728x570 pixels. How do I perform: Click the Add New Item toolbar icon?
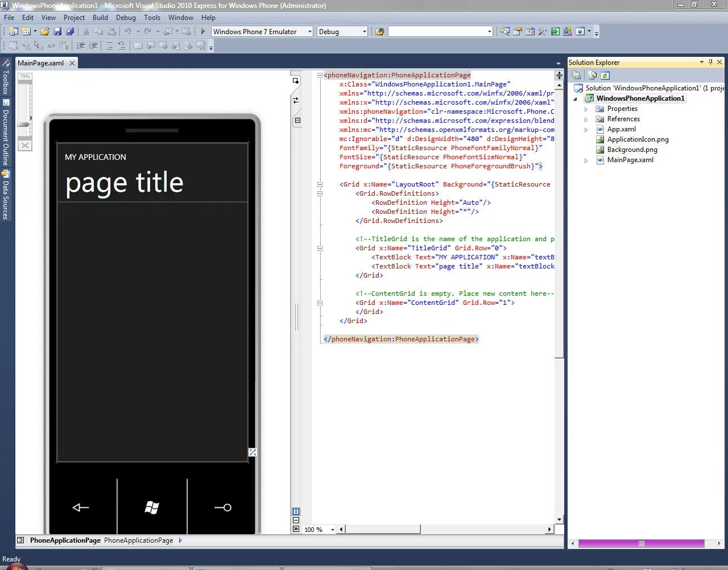click(x=26, y=32)
